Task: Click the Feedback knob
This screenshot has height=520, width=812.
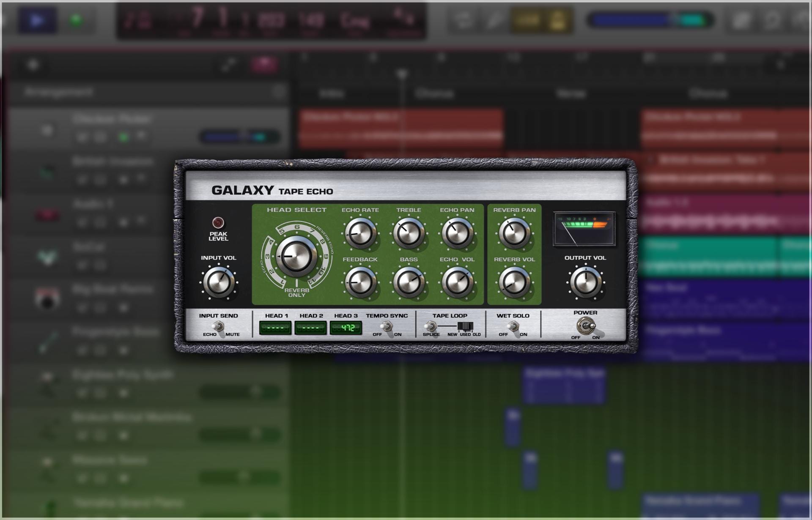Action: click(x=360, y=282)
